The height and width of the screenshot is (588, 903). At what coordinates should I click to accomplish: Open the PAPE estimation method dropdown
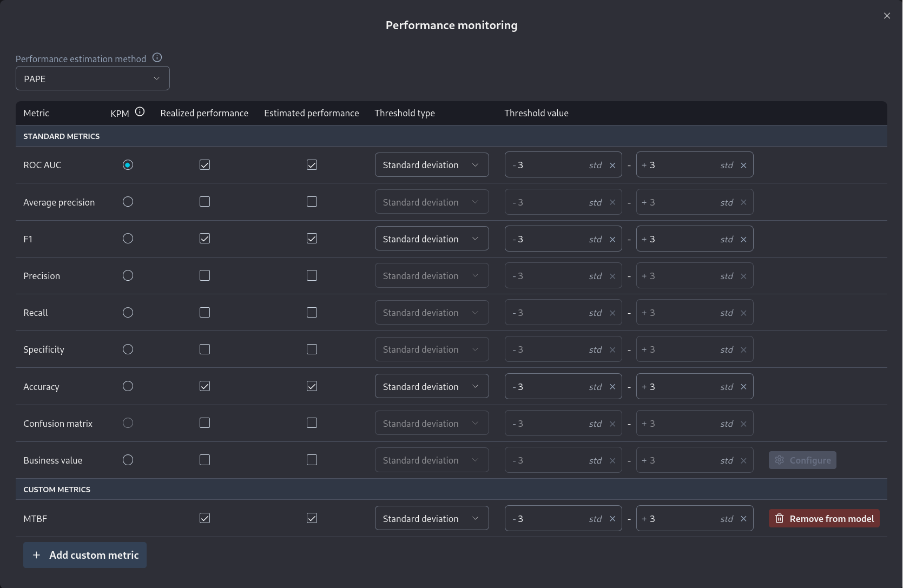(93, 79)
